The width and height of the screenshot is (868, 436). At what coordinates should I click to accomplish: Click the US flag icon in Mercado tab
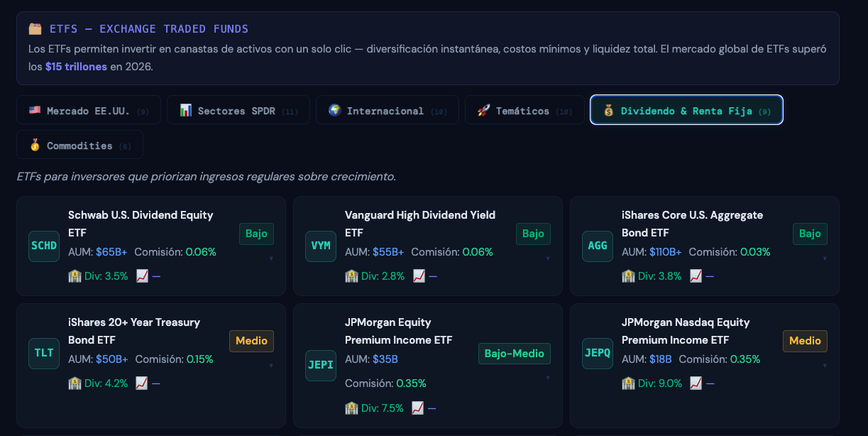point(35,110)
